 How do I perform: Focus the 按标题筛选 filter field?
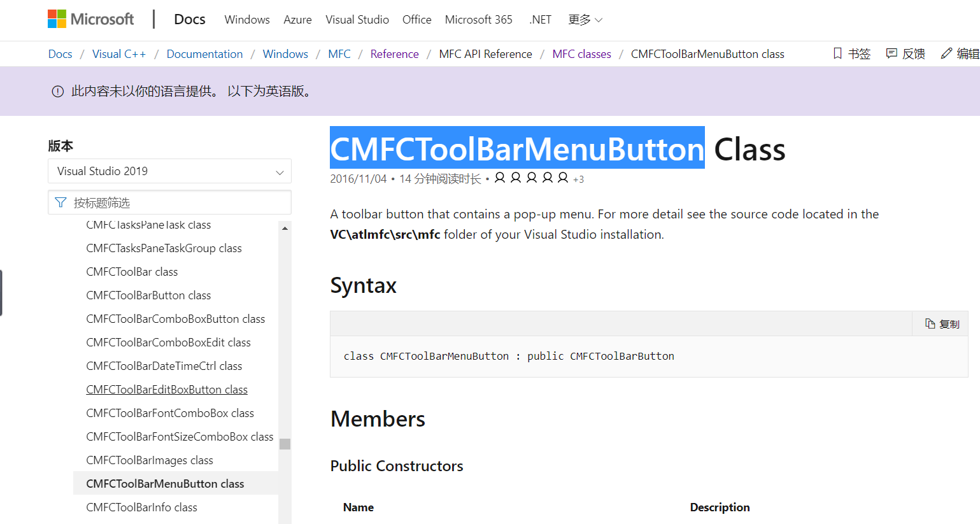coord(169,202)
